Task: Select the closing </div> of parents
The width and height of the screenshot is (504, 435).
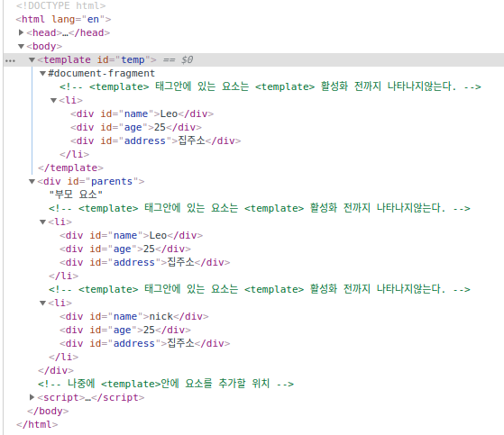Action: pos(56,370)
